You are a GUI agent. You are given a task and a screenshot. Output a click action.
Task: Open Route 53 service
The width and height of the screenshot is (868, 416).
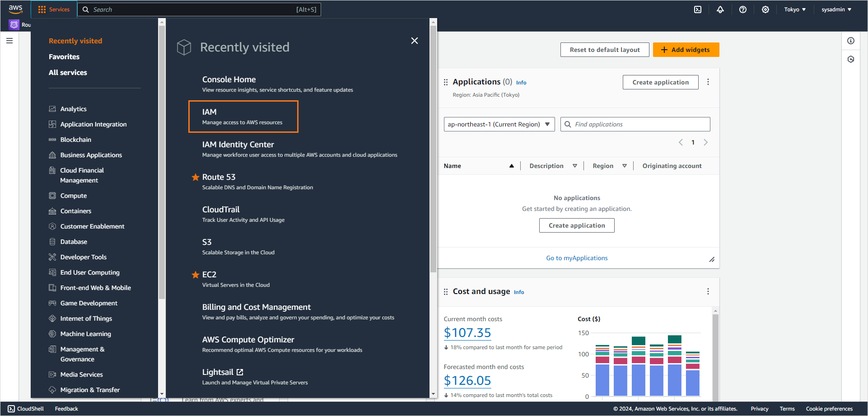click(x=219, y=177)
